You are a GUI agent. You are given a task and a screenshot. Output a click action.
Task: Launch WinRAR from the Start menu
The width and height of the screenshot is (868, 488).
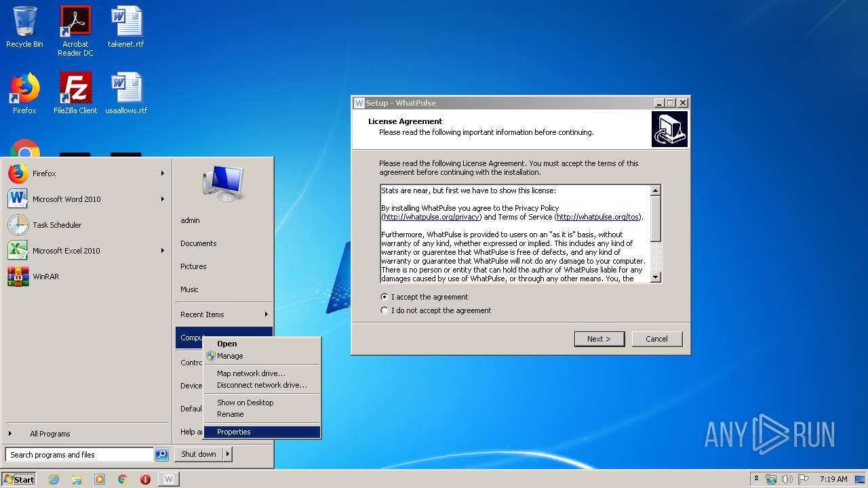tap(86, 277)
